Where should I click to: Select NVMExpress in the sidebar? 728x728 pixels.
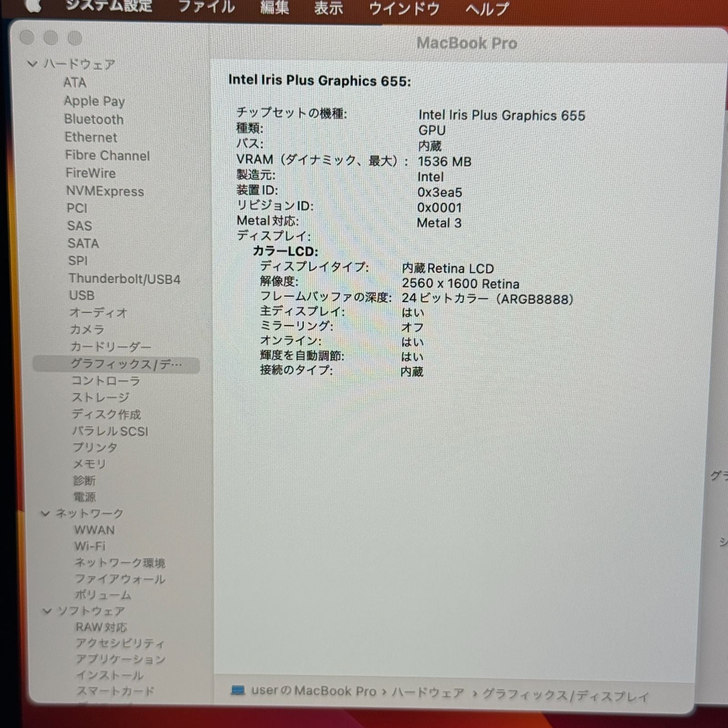105,191
